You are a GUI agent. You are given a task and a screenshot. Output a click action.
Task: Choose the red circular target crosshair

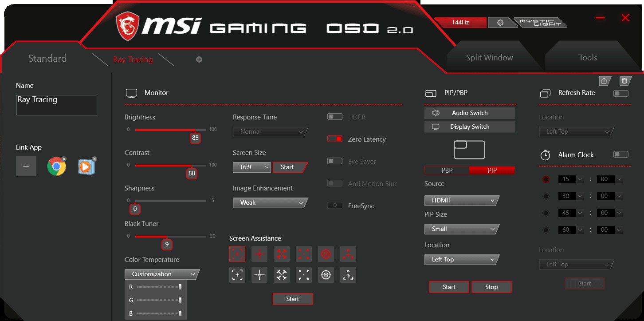click(326, 254)
